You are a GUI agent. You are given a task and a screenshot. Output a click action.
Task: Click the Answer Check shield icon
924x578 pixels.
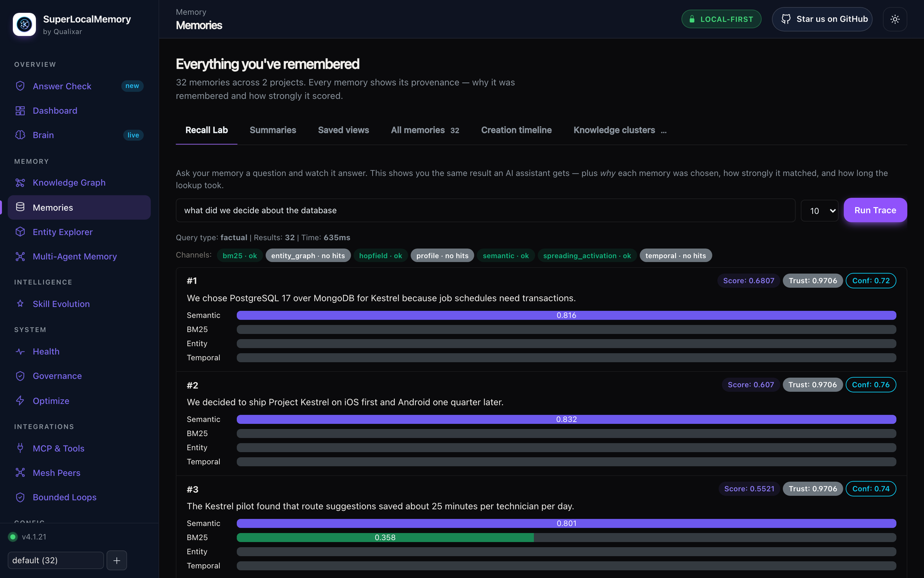pyautogui.click(x=20, y=86)
